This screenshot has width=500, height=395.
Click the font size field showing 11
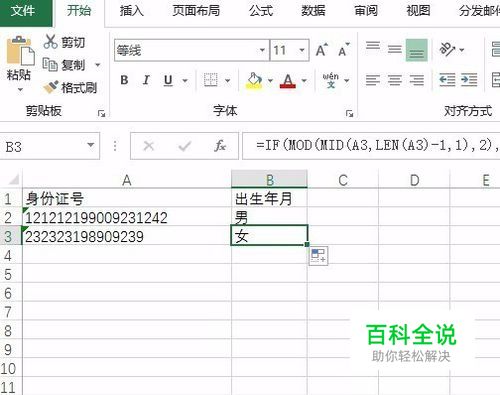click(283, 50)
